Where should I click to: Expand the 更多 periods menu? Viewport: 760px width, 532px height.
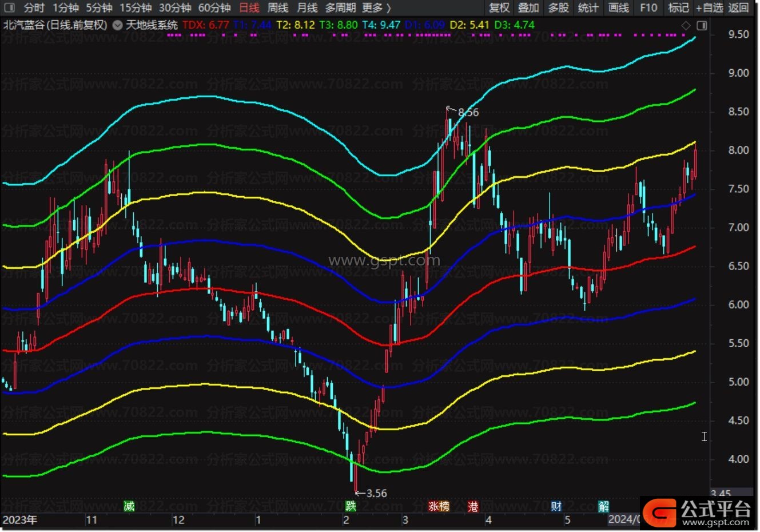click(377, 7)
